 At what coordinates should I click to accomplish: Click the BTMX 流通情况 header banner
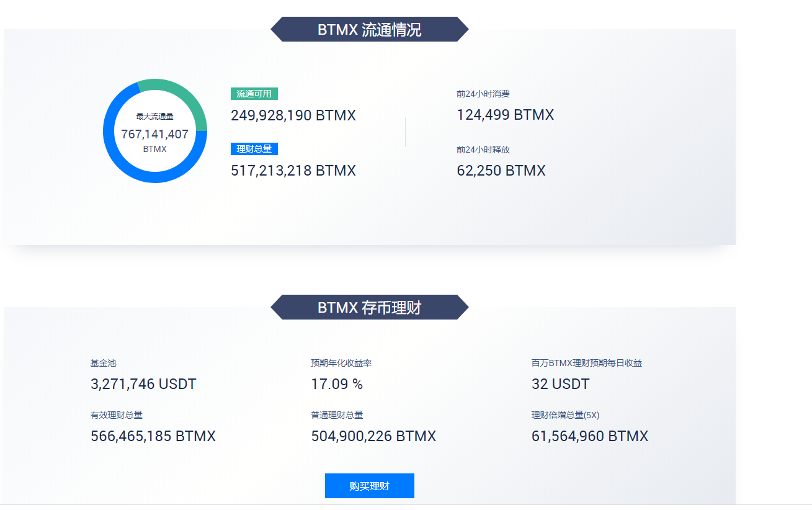pos(369,29)
